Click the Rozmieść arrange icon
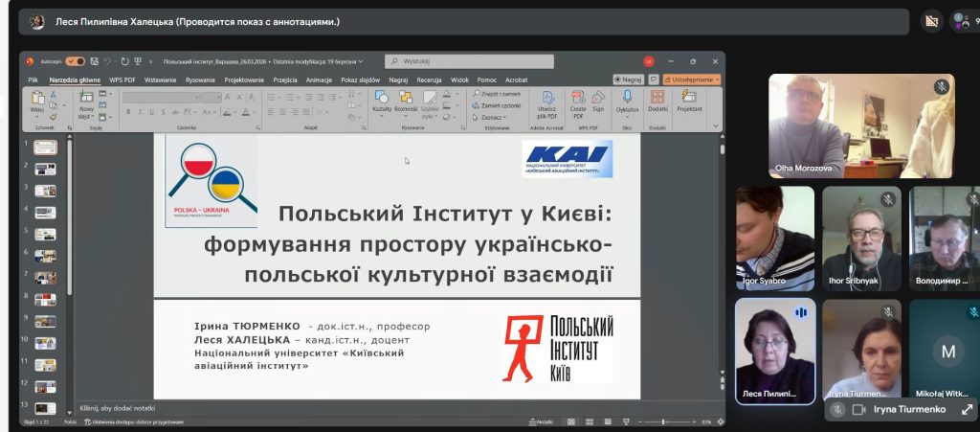 [x=406, y=100]
